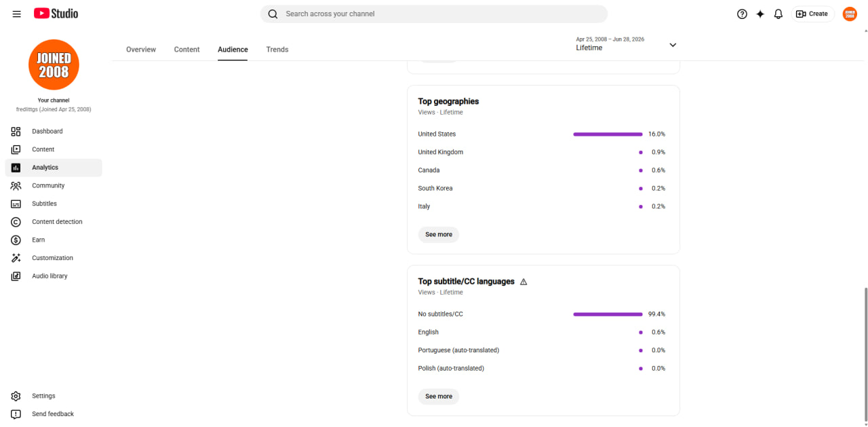Image resolution: width=868 pixels, height=427 pixels.
Task: Click the Audio library icon
Action: pos(16,276)
